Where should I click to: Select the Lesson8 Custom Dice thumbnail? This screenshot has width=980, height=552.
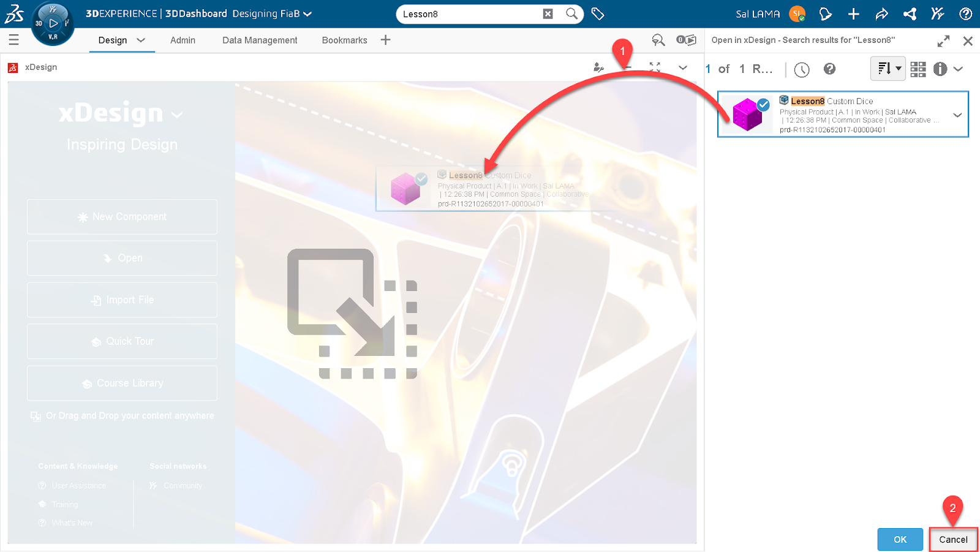tap(747, 114)
